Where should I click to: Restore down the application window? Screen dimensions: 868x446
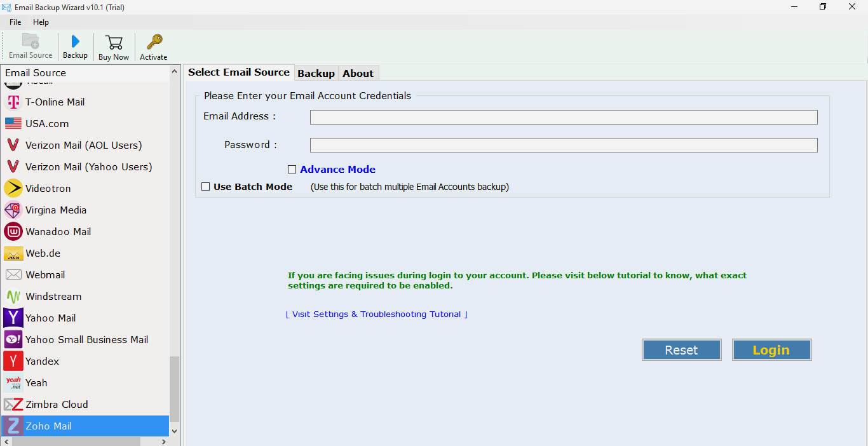[x=823, y=7]
